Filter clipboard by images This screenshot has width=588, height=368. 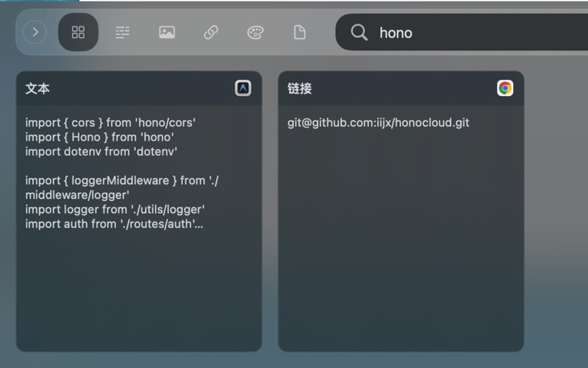(167, 32)
